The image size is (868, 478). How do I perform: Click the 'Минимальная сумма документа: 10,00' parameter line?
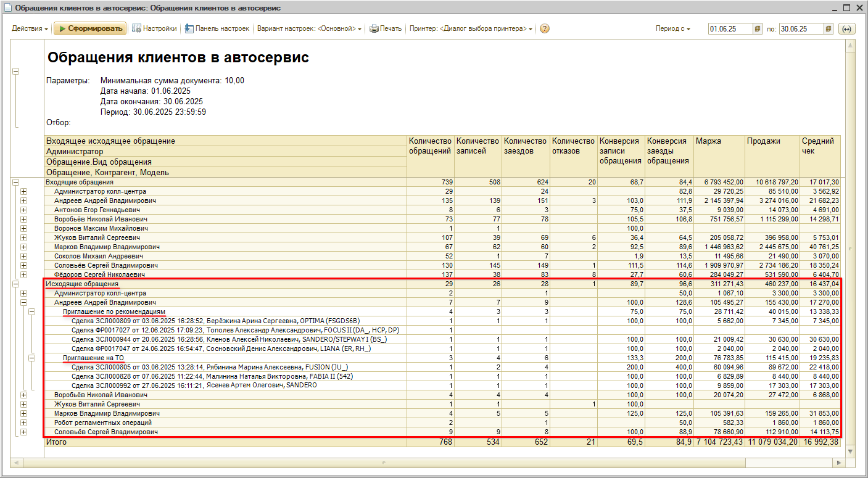pyautogui.click(x=172, y=81)
